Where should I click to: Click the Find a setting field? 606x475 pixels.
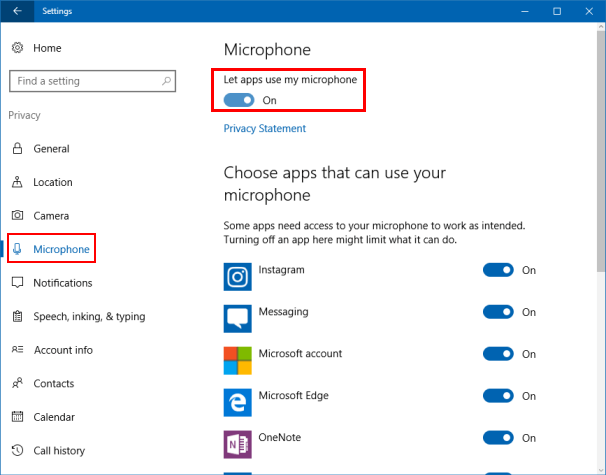92,81
